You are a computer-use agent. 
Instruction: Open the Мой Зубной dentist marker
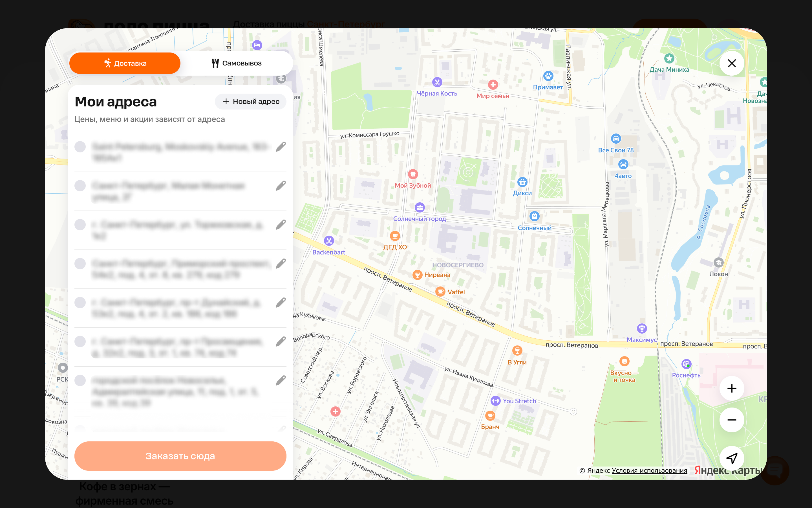413,174
